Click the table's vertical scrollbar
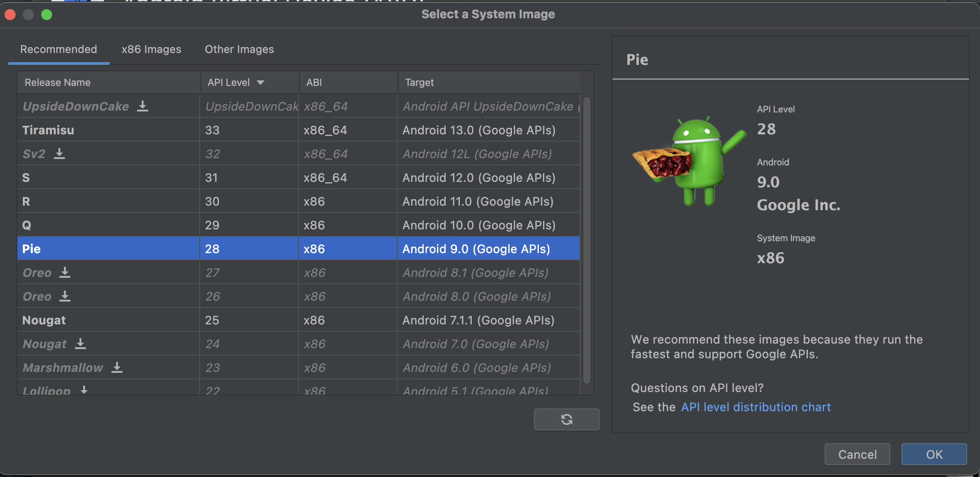The width and height of the screenshot is (980, 477). pyautogui.click(x=587, y=240)
